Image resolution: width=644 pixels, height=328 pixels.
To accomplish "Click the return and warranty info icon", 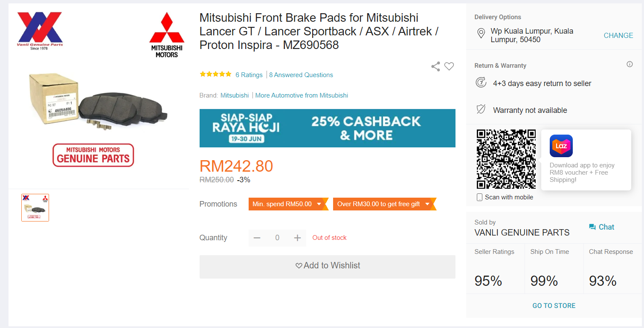I will (x=629, y=64).
